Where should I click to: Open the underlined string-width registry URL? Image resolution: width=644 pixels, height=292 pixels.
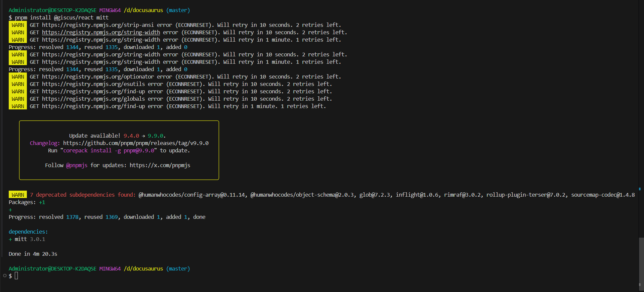click(101, 33)
